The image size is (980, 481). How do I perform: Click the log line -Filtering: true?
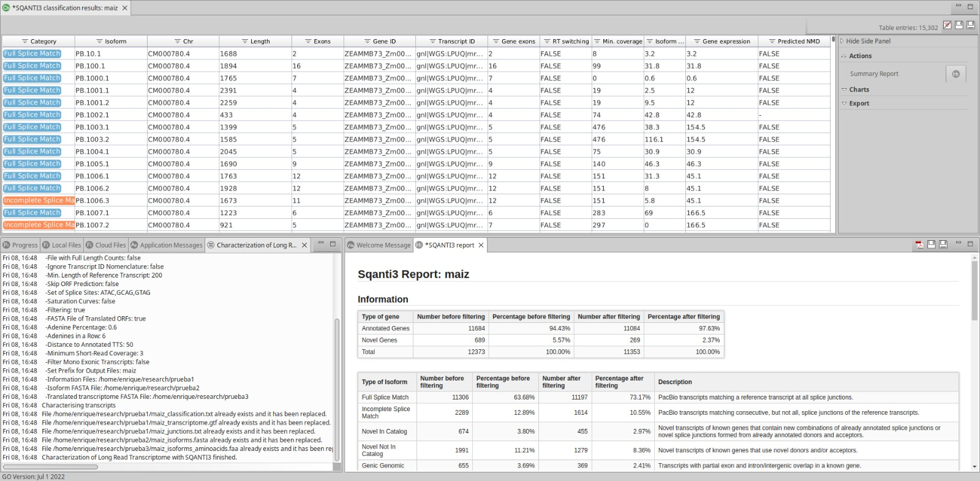pos(65,310)
